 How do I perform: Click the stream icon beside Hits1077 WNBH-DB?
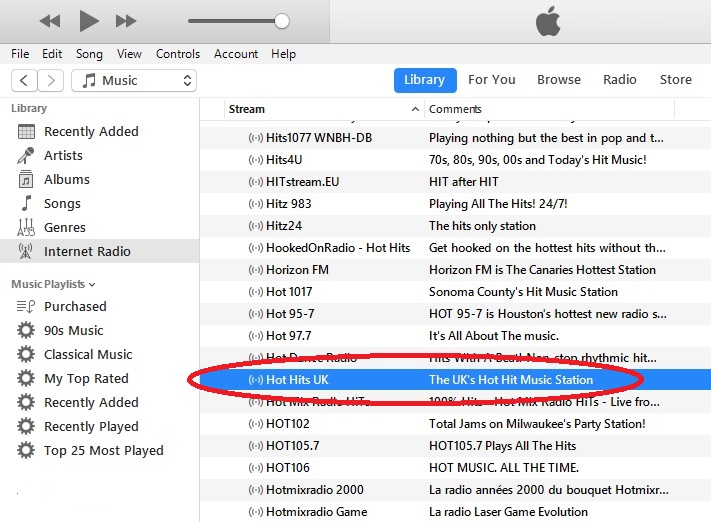(x=256, y=138)
